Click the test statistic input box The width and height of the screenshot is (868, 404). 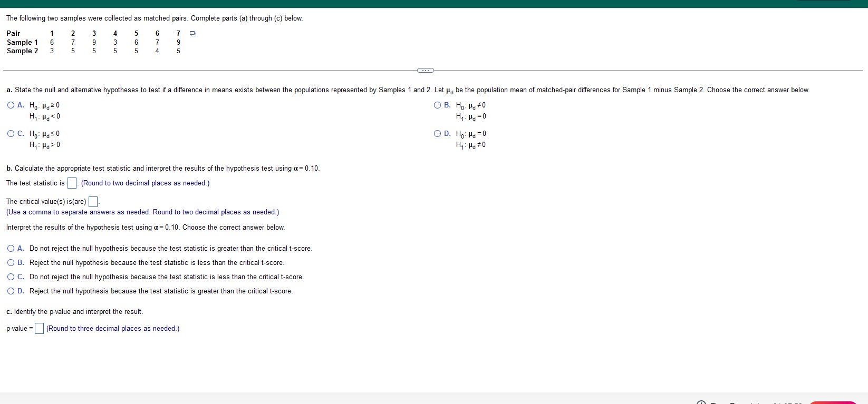point(72,183)
